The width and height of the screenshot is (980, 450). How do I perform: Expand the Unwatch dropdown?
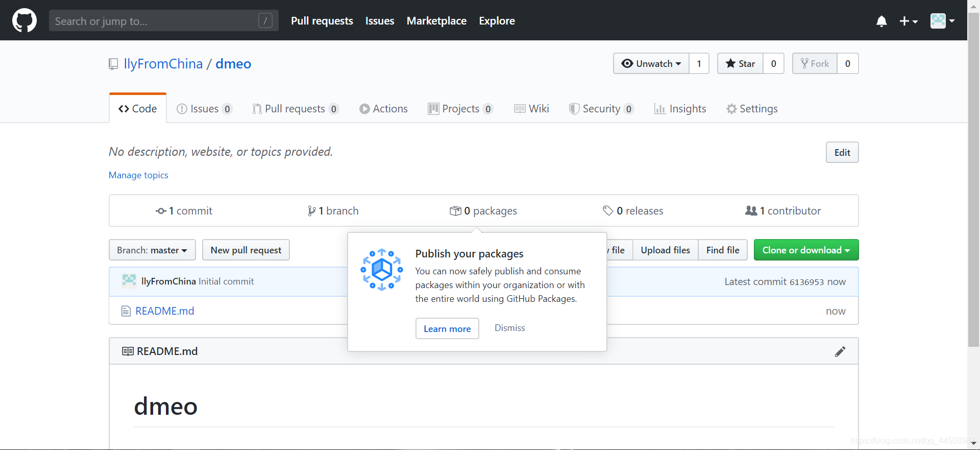coord(651,63)
